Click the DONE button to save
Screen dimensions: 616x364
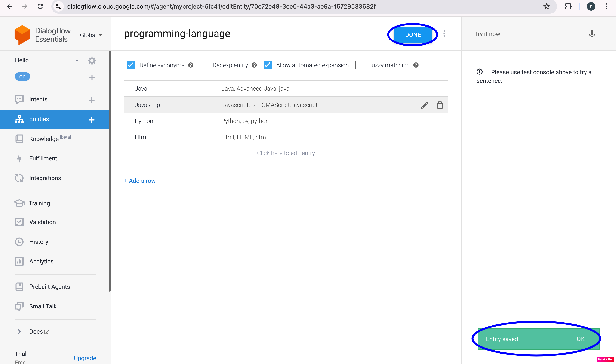pyautogui.click(x=412, y=35)
